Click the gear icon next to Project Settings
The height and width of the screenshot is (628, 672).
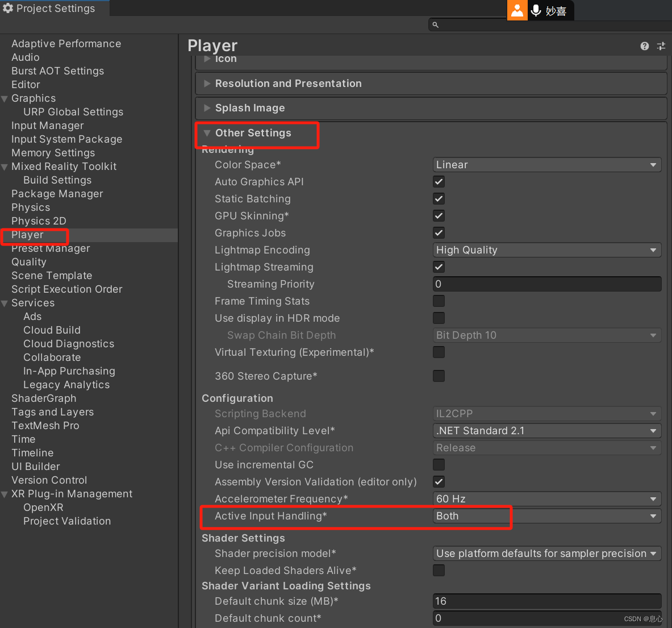click(x=8, y=8)
